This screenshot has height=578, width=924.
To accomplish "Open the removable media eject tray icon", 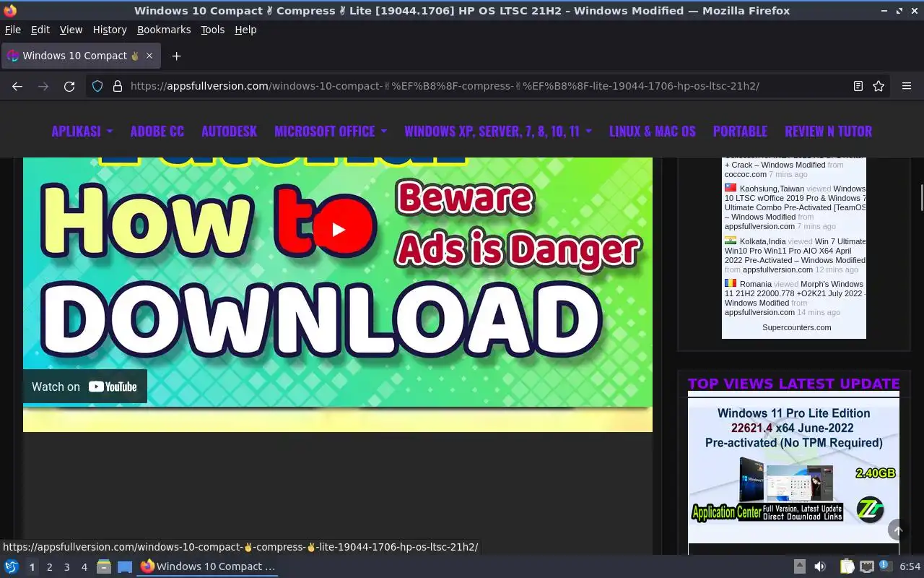I will pos(799,566).
